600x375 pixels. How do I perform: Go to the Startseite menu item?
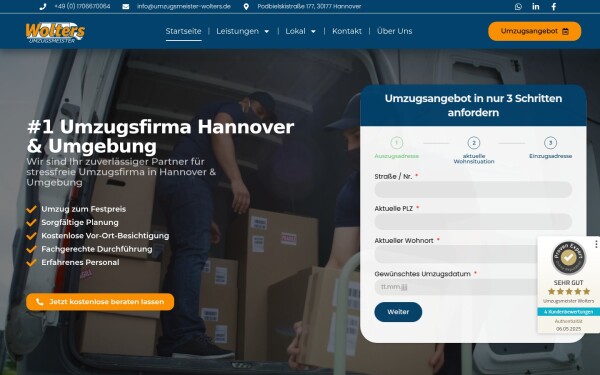(183, 31)
